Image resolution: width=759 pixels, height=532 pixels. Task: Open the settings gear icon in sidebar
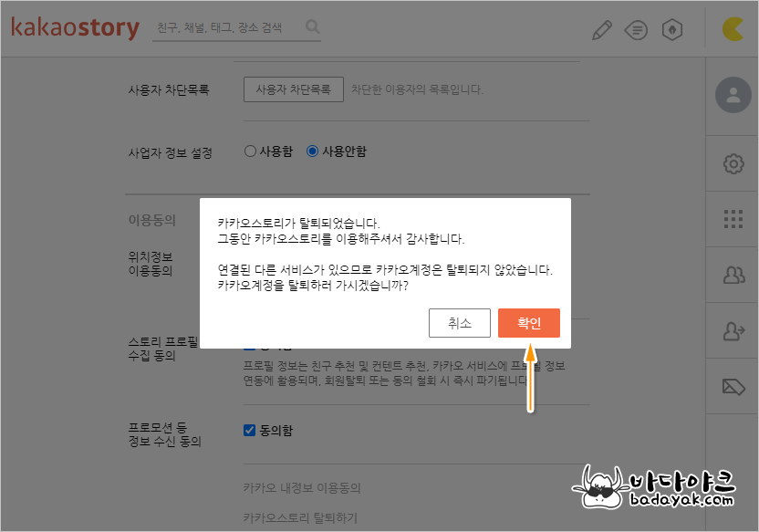(x=733, y=164)
